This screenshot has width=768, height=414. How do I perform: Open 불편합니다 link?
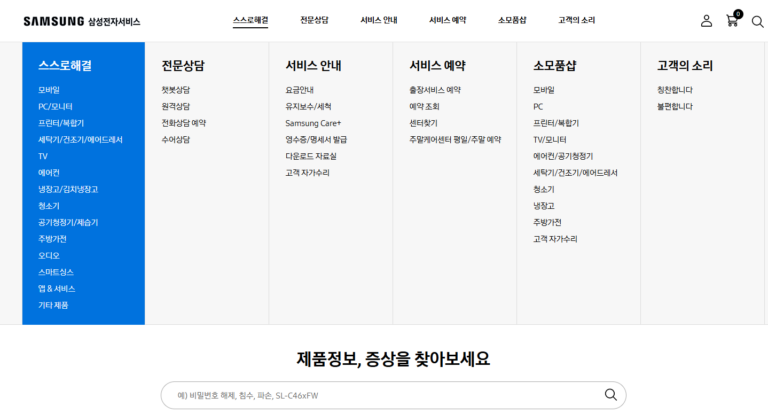[x=675, y=106]
